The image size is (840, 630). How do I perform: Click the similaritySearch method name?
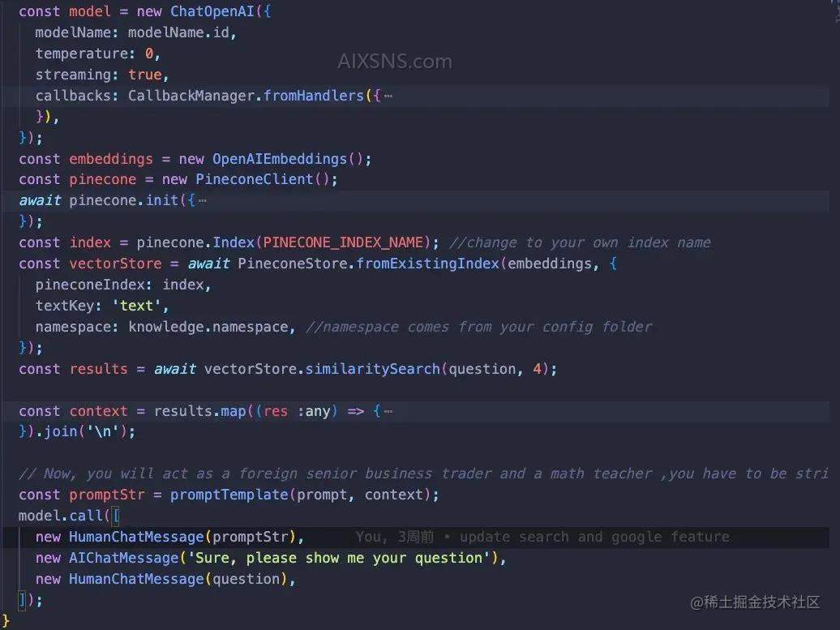click(372, 369)
